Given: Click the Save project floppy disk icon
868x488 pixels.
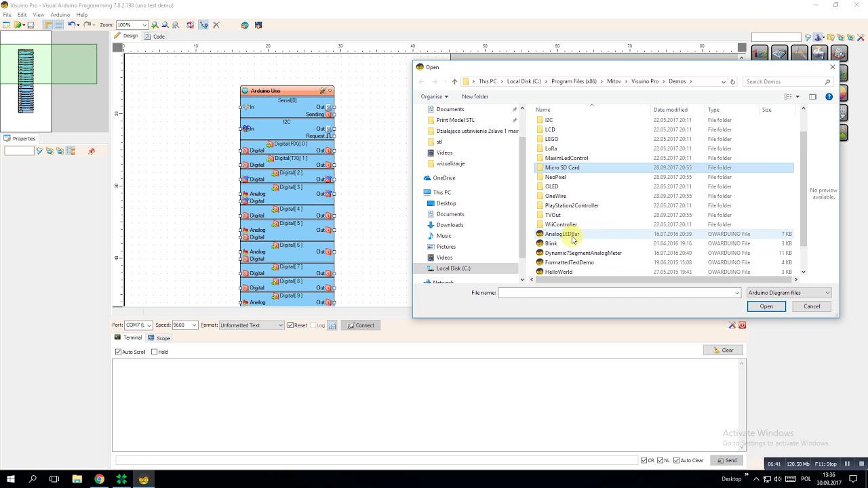Looking at the screenshot, I should tap(31, 25).
